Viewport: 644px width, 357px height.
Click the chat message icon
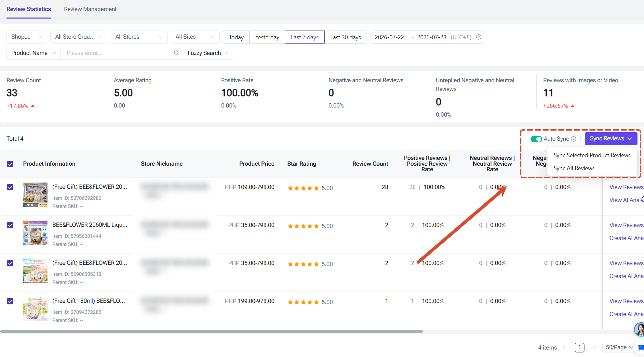641,348
